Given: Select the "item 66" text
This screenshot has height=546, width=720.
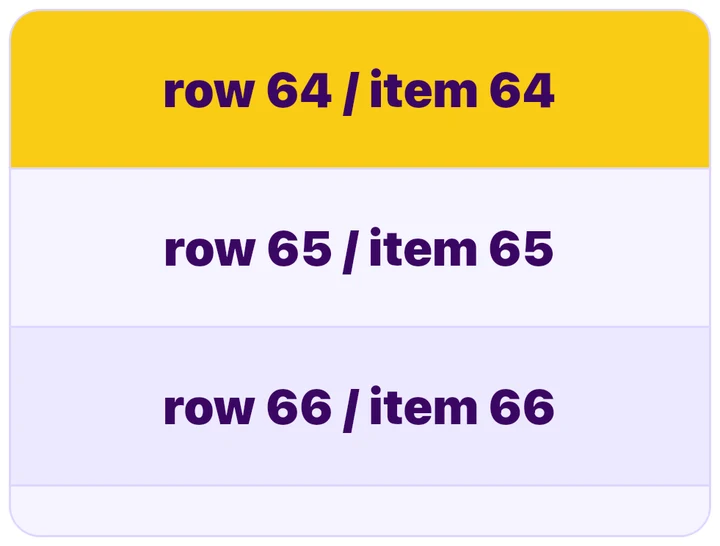Looking at the screenshot, I should click(x=462, y=407).
